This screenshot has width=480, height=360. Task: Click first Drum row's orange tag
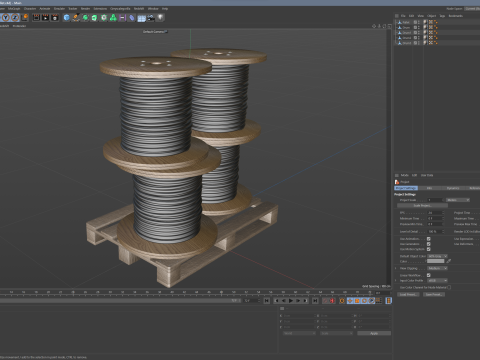click(436, 27)
